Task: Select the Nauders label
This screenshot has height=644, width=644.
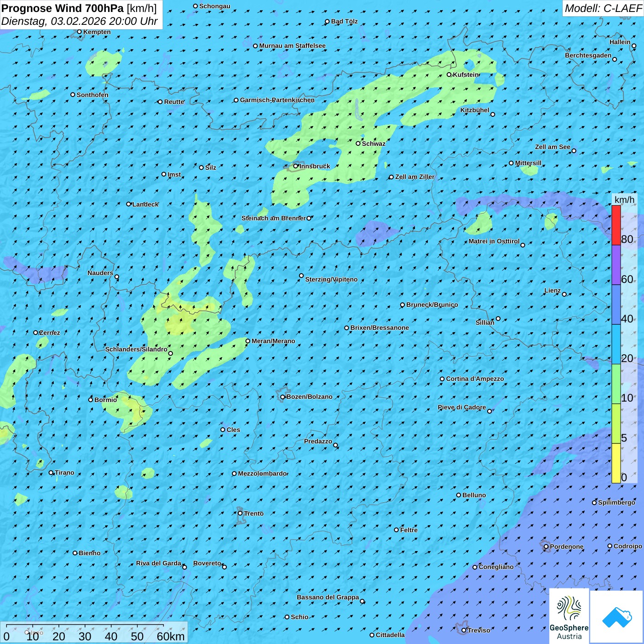Action: point(100,273)
